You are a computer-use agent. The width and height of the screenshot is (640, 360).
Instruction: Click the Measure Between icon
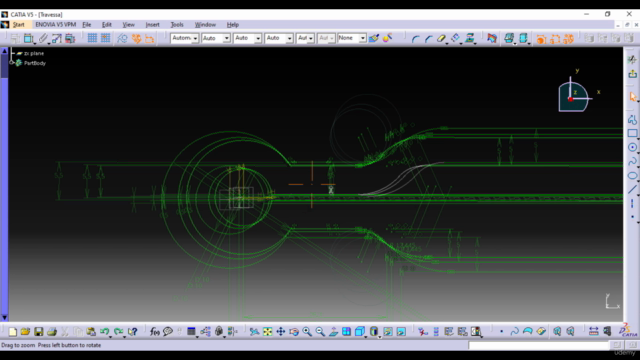click(x=593, y=331)
